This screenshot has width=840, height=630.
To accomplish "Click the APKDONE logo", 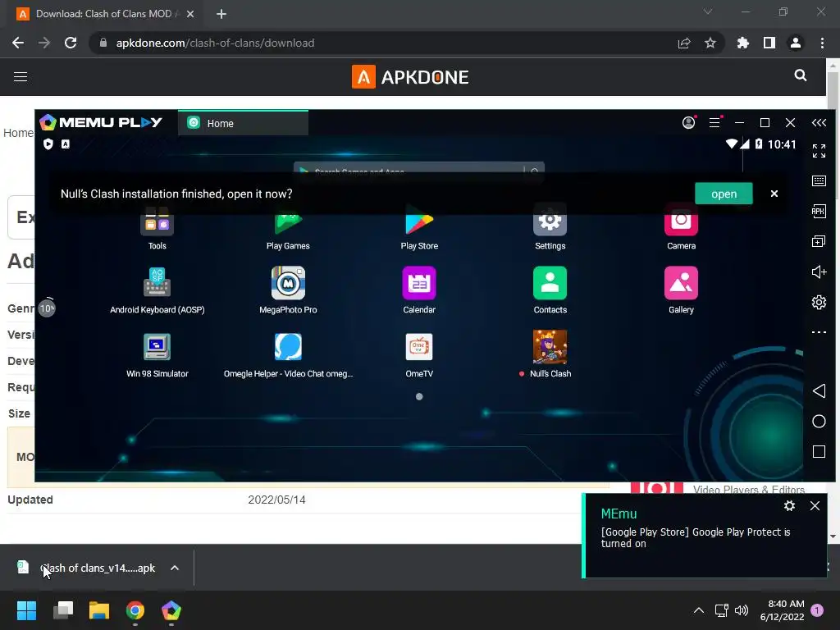I will 410,76.
